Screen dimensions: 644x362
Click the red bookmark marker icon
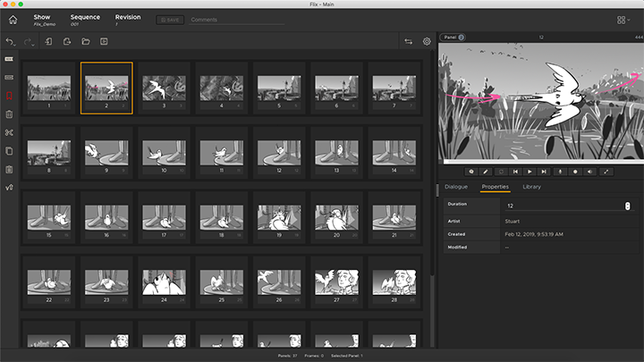9,96
